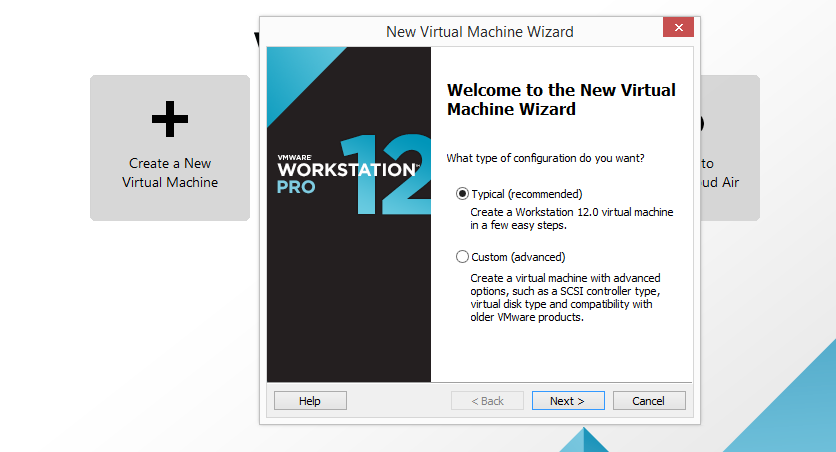Open Help for the wizard

310,401
